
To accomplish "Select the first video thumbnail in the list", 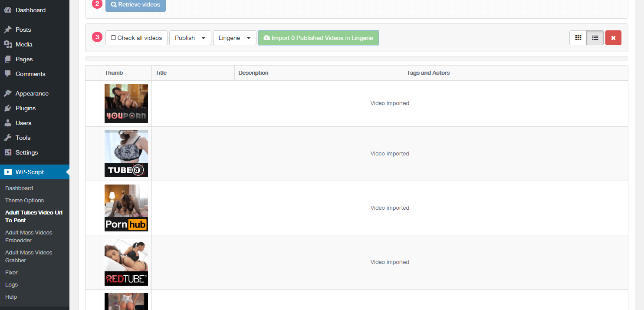I will 126,103.
